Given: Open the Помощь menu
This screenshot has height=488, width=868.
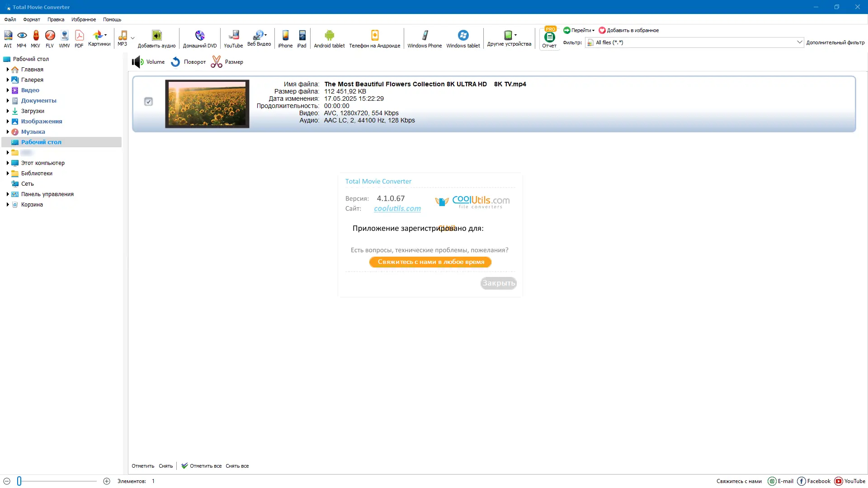Looking at the screenshot, I should (112, 19).
